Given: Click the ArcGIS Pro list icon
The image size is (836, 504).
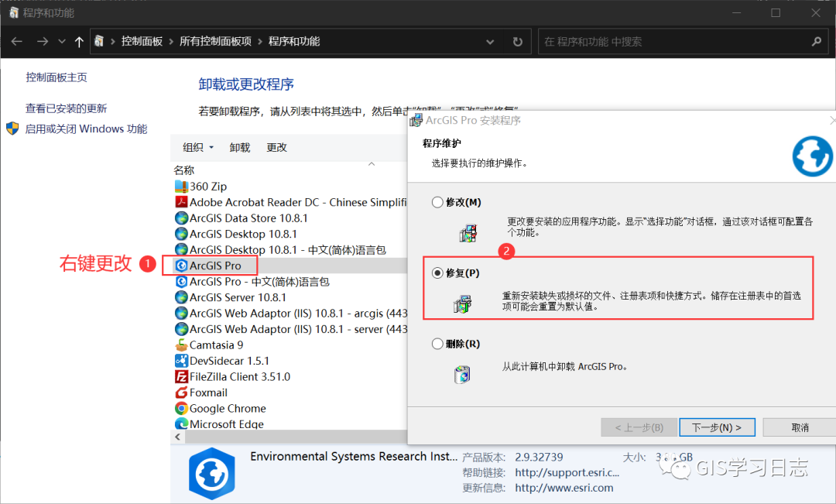Looking at the screenshot, I should click(181, 266).
